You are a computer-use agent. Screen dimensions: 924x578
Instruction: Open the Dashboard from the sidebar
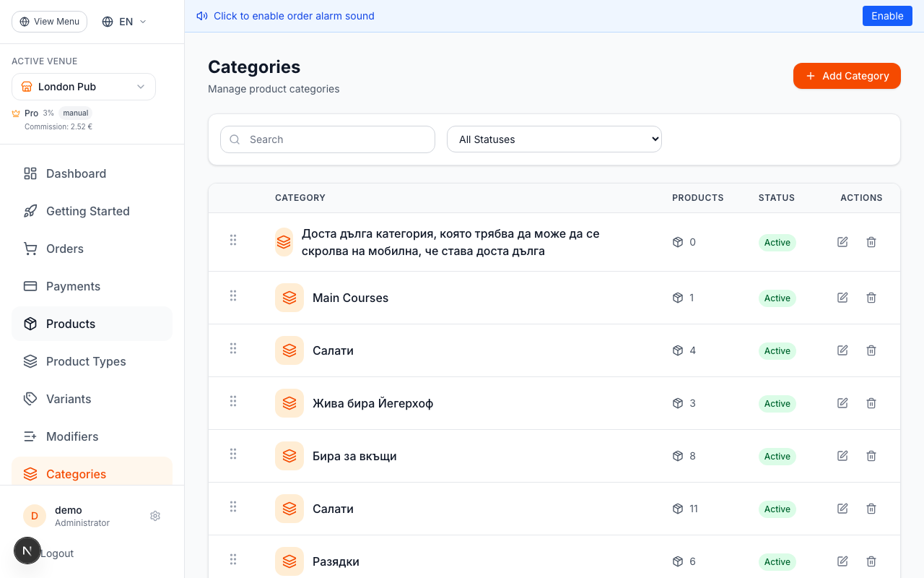point(75,173)
